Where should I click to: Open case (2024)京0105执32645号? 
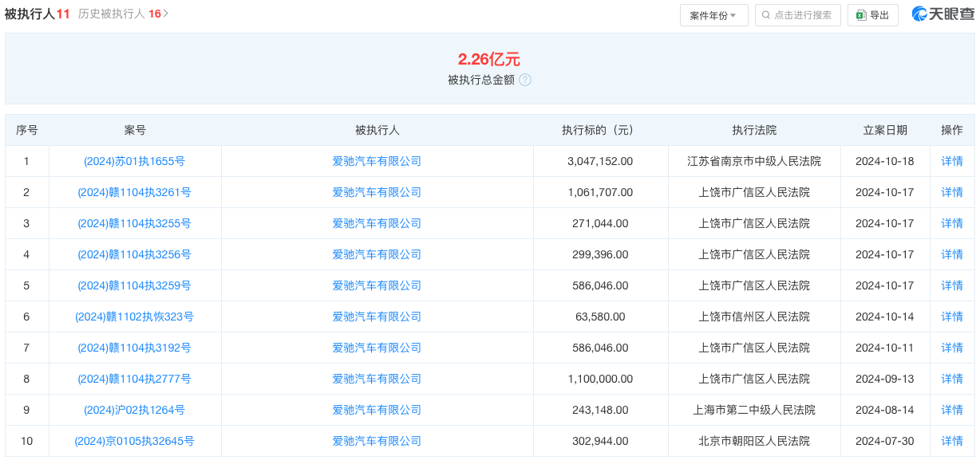point(134,441)
